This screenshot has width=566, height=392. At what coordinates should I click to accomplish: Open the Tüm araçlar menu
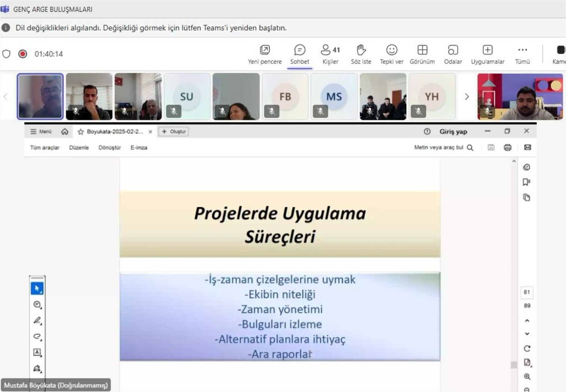click(44, 148)
